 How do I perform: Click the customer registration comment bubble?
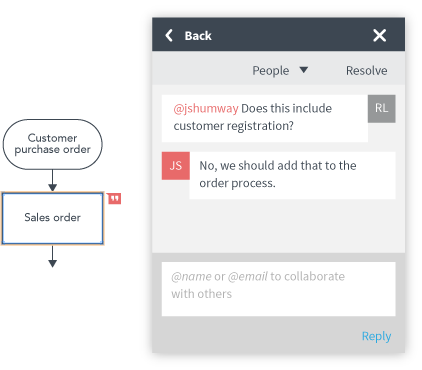265,118
